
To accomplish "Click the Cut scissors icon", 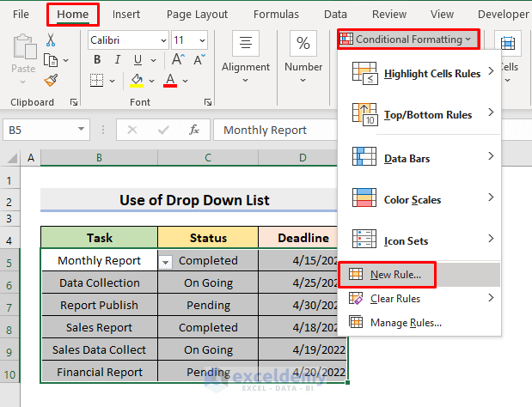I will 50,39.
